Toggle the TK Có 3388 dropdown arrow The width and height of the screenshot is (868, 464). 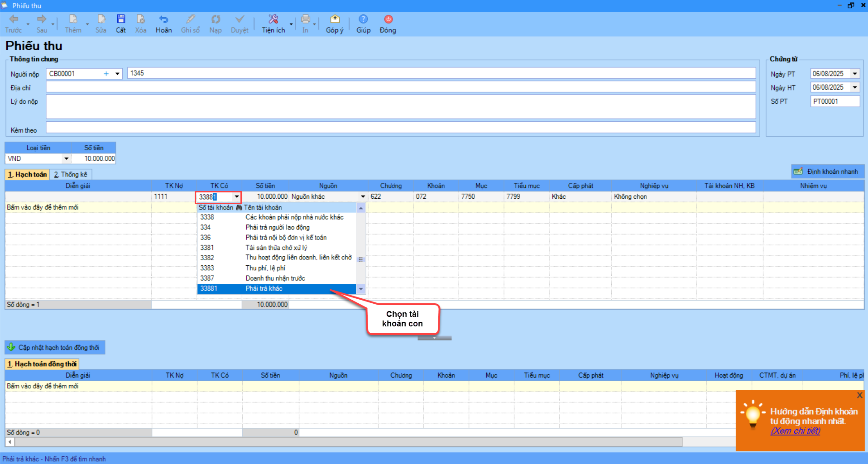pos(236,196)
